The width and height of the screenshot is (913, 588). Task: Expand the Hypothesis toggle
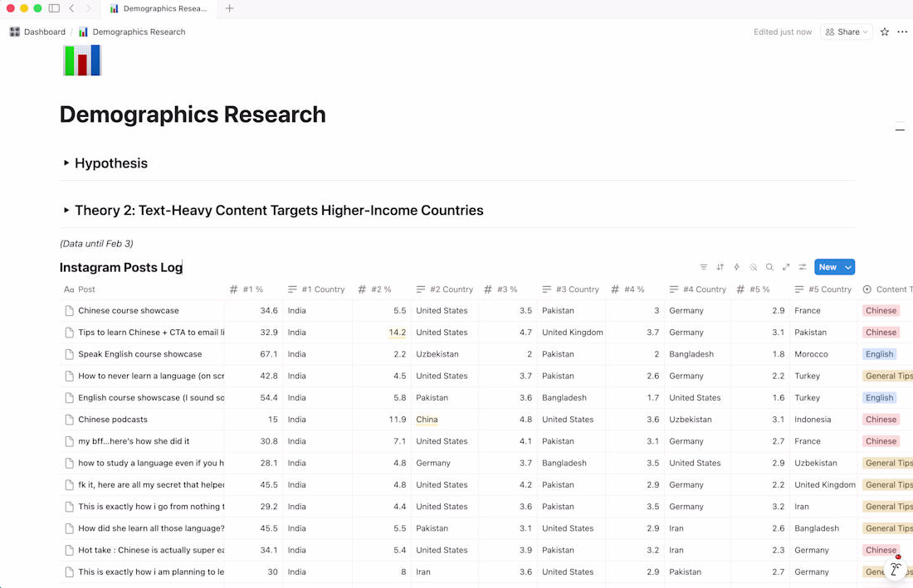click(66, 163)
